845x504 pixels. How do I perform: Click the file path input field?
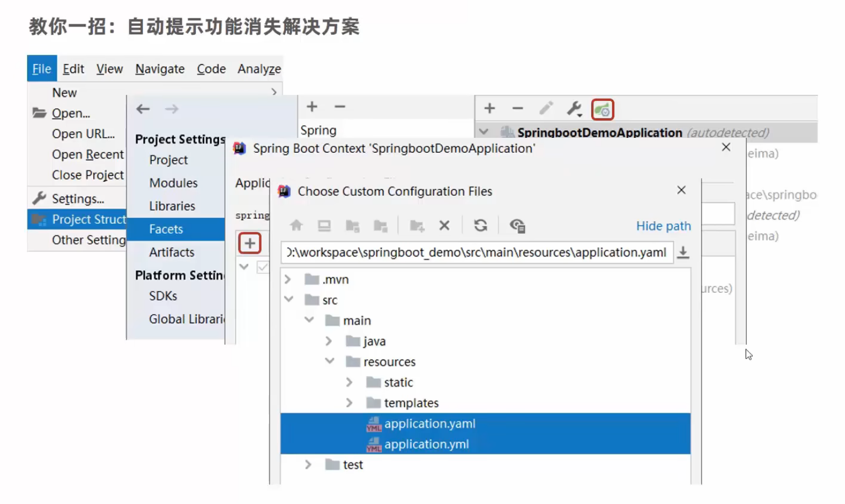[x=477, y=253]
